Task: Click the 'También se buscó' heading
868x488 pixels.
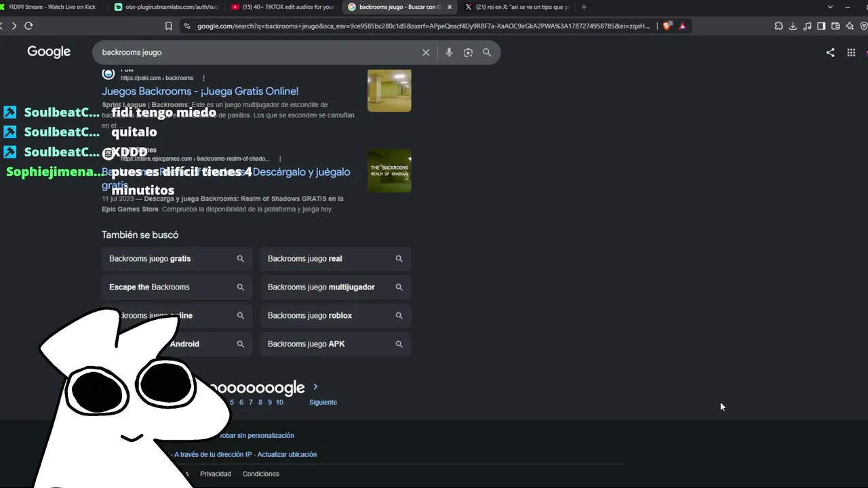Action: click(140, 235)
